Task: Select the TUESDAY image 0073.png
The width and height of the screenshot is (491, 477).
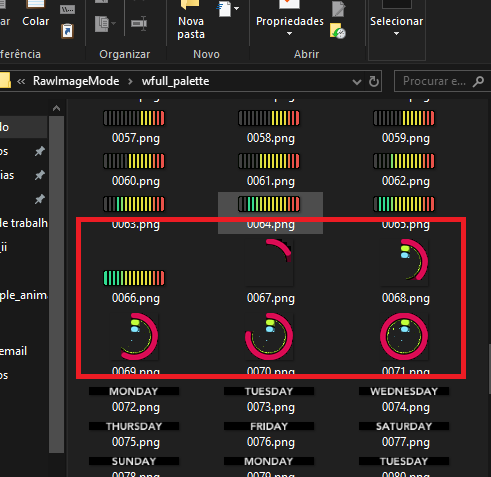Action: [x=269, y=391]
